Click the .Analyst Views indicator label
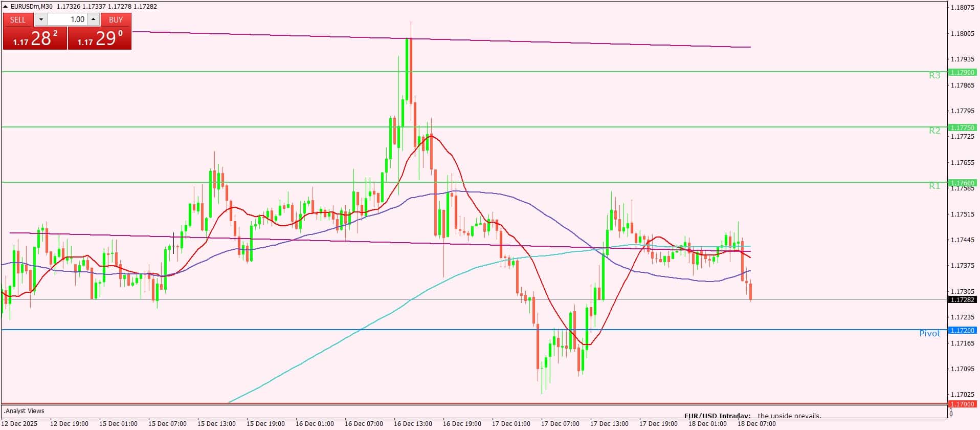 click(24, 411)
